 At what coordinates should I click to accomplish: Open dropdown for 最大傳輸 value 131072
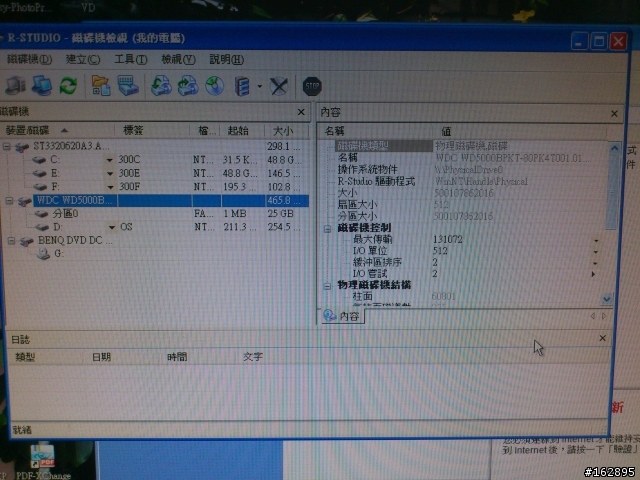click(x=596, y=240)
